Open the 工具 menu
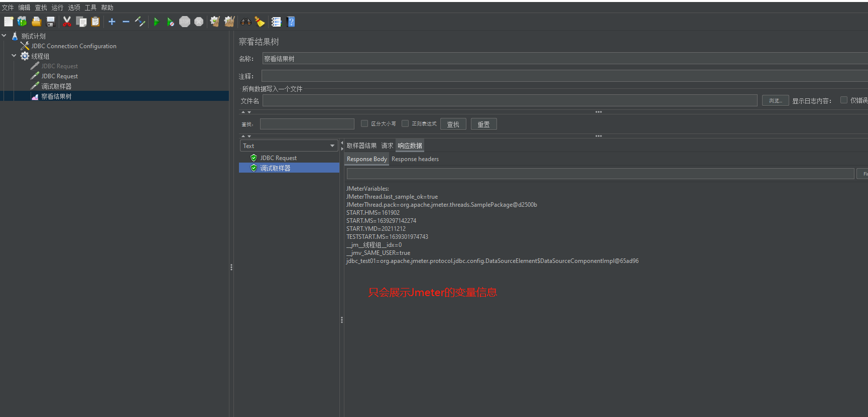Image resolution: width=868 pixels, height=417 pixels. [x=90, y=8]
